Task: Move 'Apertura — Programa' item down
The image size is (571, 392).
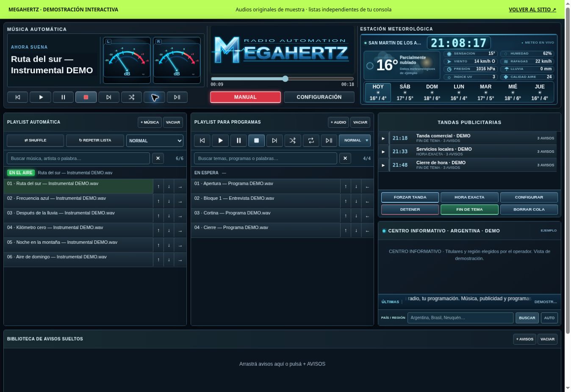Action: pyautogui.click(x=356, y=187)
